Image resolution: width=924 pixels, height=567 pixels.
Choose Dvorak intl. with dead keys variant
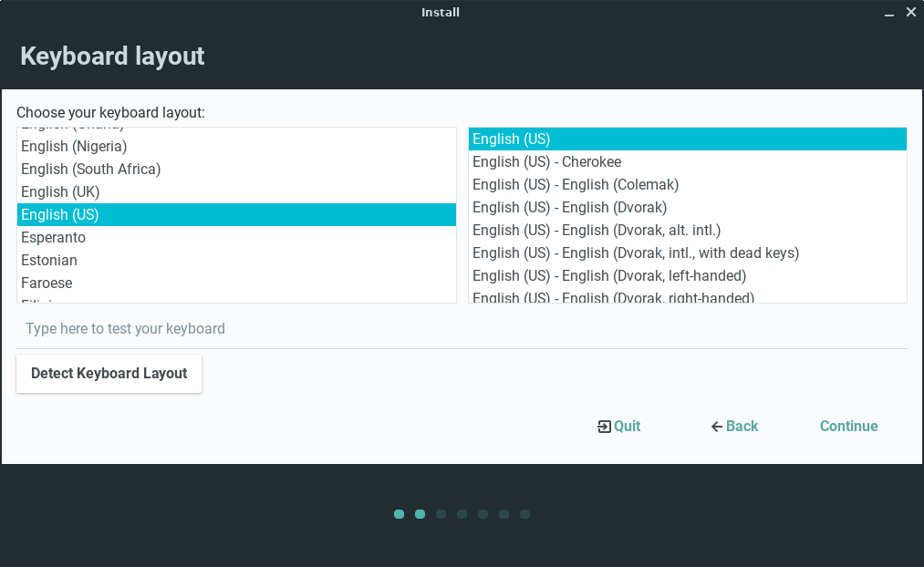click(636, 253)
